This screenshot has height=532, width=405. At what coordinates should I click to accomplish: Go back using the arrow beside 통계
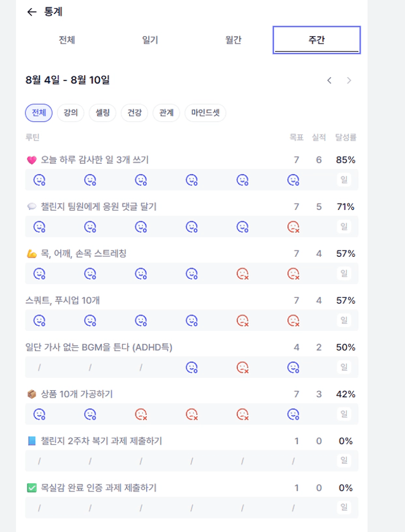tap(32, 12)
